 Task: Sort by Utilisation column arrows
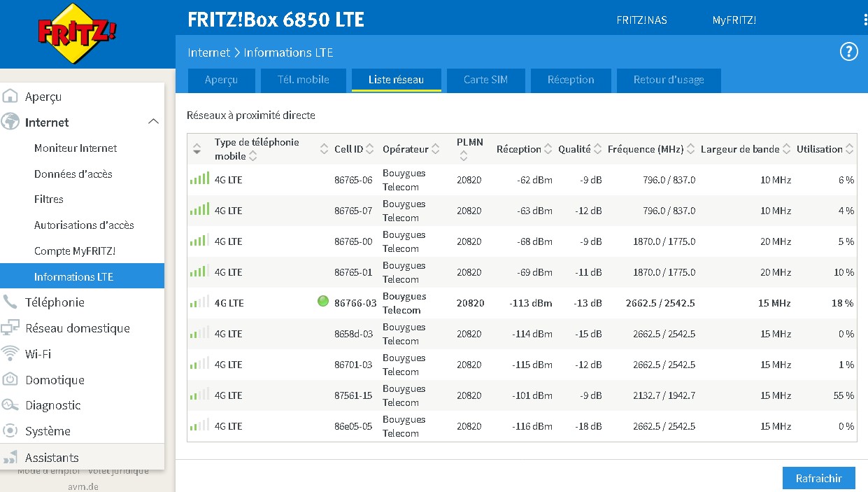coord(849,149)
